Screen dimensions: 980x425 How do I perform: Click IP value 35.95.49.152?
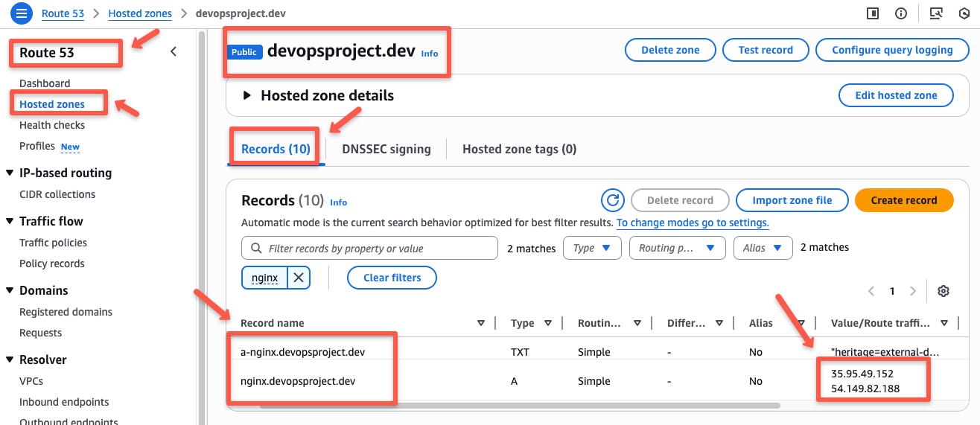pos(862,374)
